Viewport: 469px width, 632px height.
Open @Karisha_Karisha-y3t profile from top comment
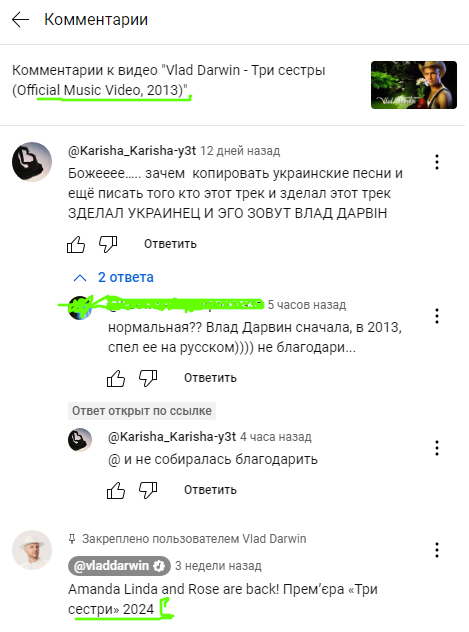pos(132,151)
